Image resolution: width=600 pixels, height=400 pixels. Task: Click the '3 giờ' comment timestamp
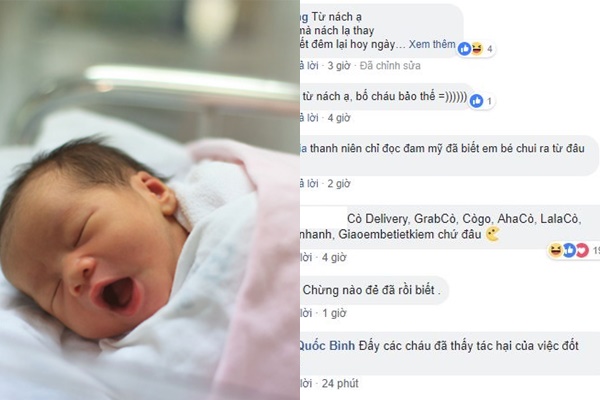click(x=339, y=65)
